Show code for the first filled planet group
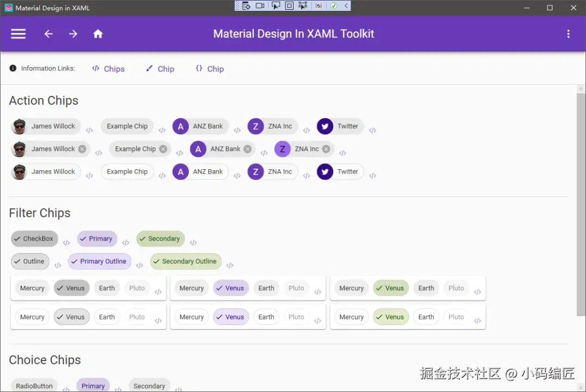This screenshot has height=392, width=586. point(158,292)
